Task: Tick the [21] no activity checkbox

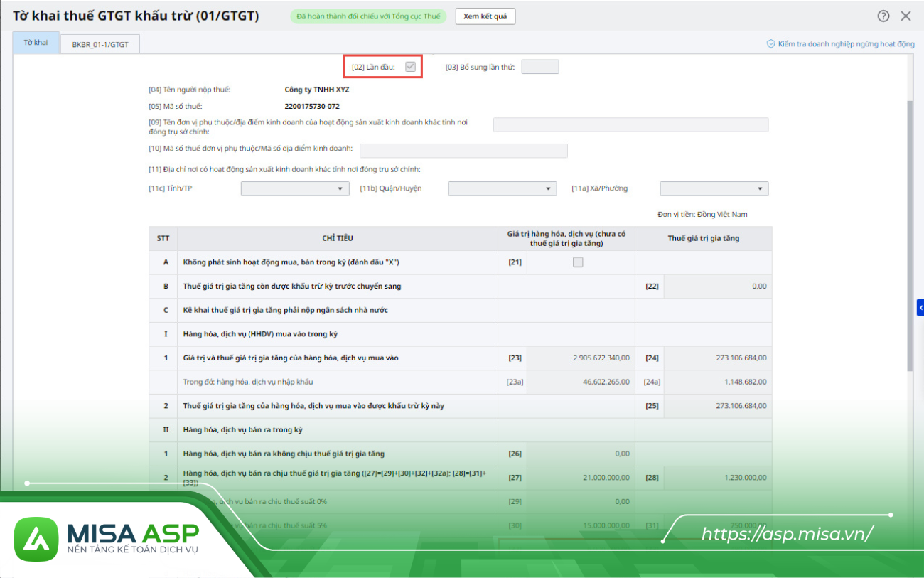Action: click(x=578, y=262)
